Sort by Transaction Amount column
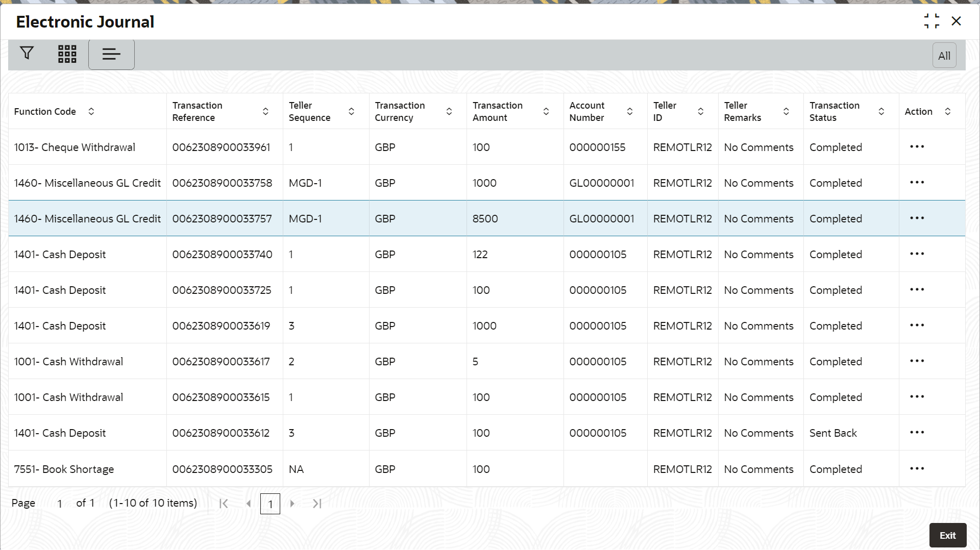980x550 pixels. click(546, 111)
